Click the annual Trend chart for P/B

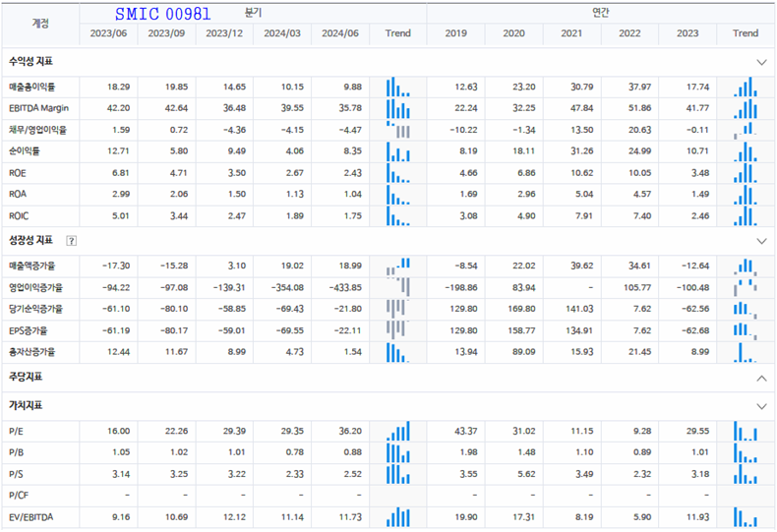746,452
